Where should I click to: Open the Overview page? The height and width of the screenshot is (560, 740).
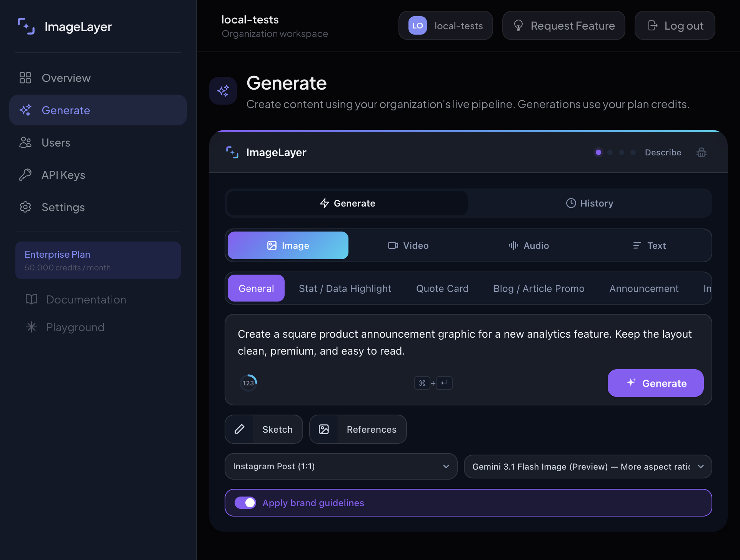(x=98, y=78)
